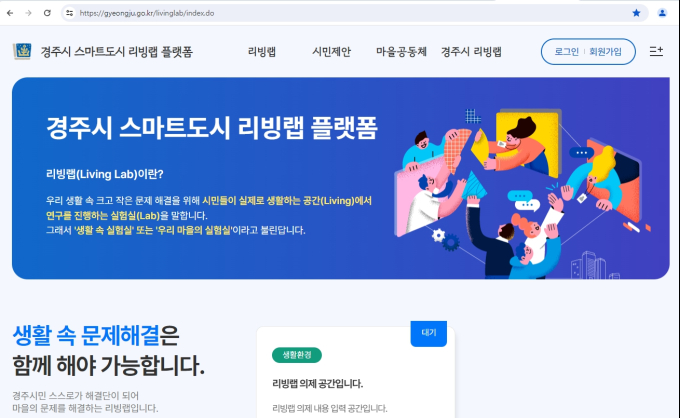The image size is (680, 418).
Task: Open the 리빙랩 navigation menu
Action: [262, 52]
